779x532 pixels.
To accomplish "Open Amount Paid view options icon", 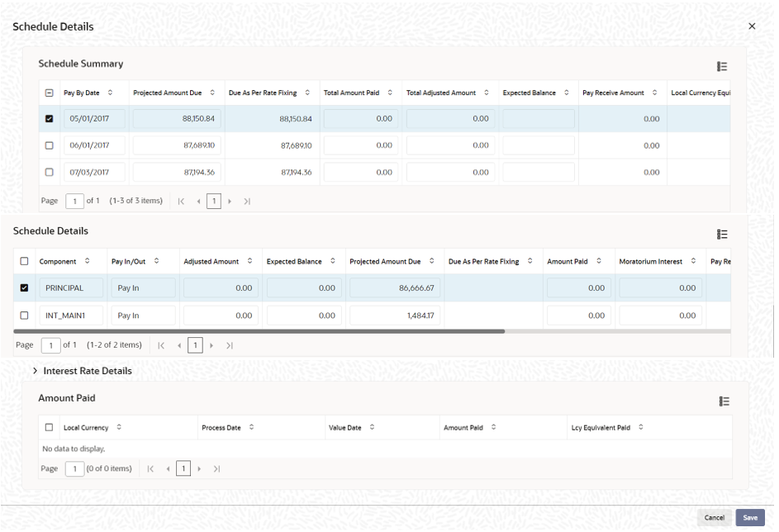I will pos(724,401).
